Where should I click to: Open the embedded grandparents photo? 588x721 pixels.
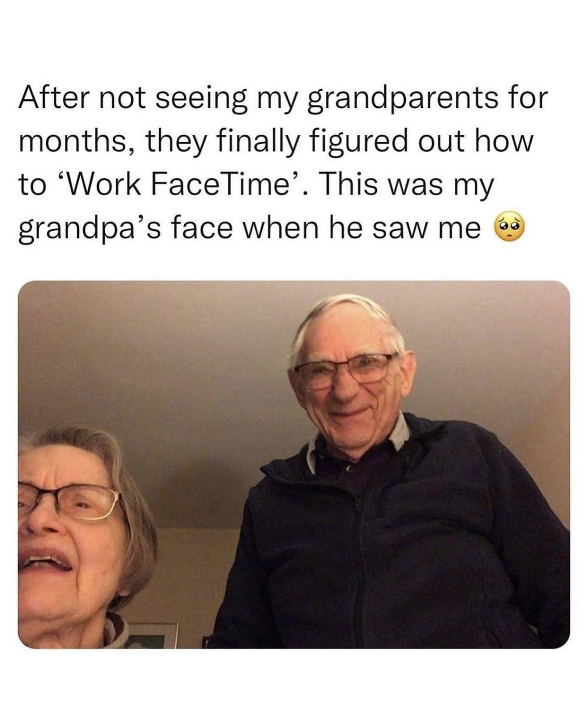point(294,464)
